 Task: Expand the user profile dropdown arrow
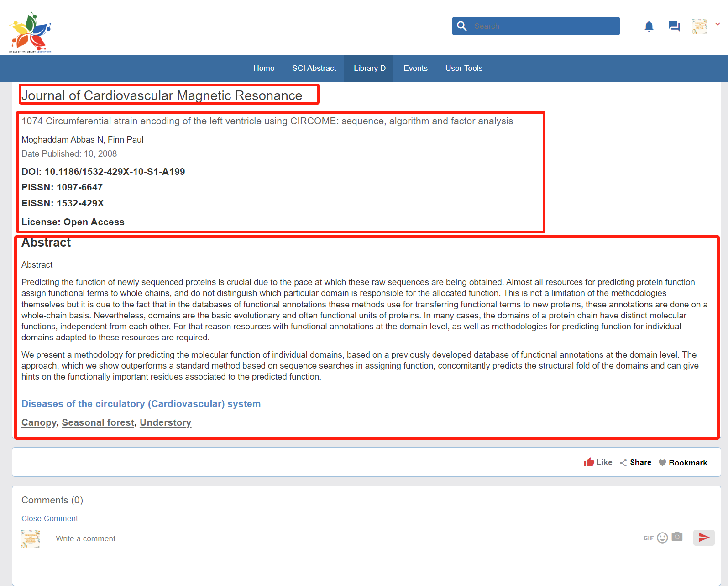pos(718,24)
